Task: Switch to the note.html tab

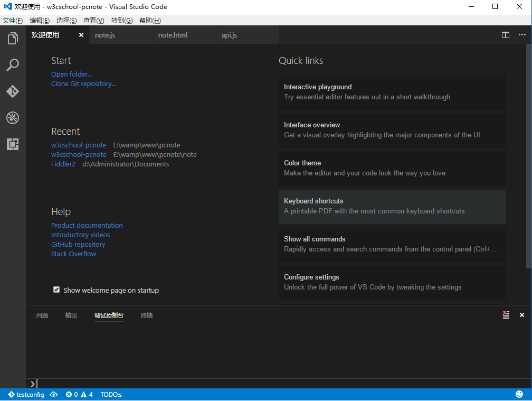Action: point(173,35)
